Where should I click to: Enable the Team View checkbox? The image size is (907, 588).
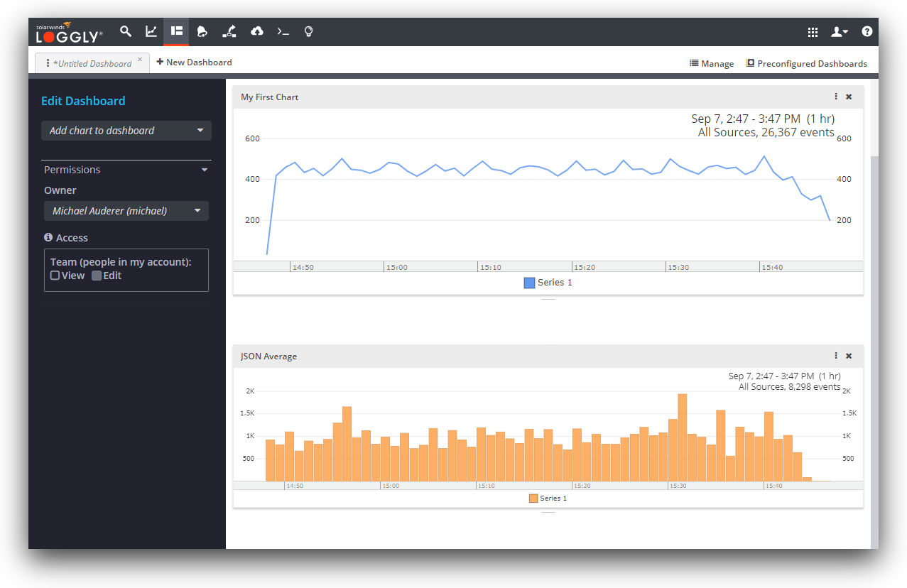point(55,276)
